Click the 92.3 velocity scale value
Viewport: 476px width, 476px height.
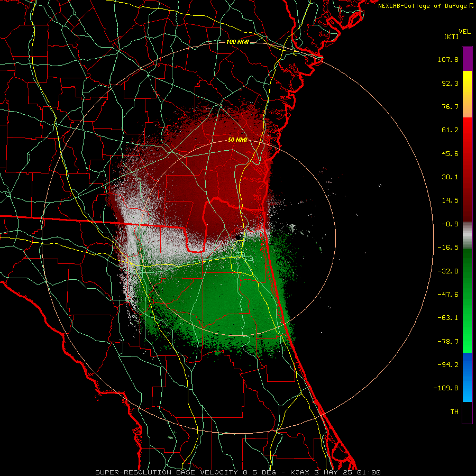point(450,83)
